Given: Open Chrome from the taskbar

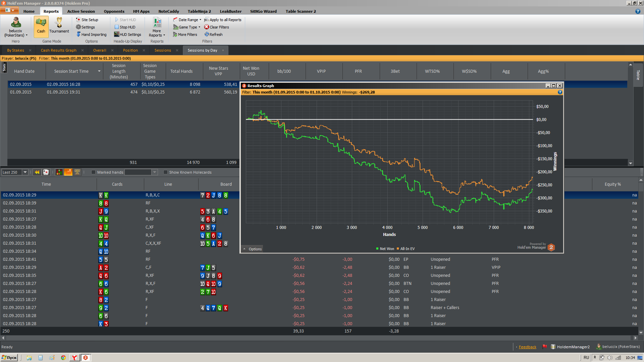Looking at the screenshot, I should (63, 358).
